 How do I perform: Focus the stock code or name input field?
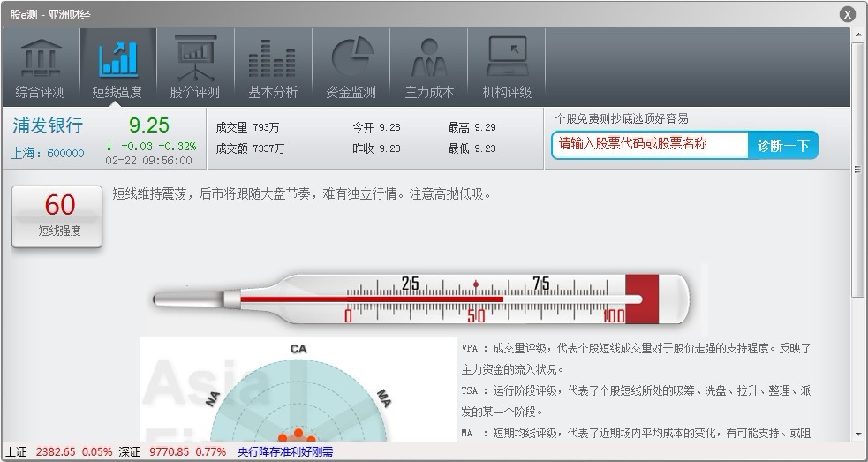(x=650, y=145)
